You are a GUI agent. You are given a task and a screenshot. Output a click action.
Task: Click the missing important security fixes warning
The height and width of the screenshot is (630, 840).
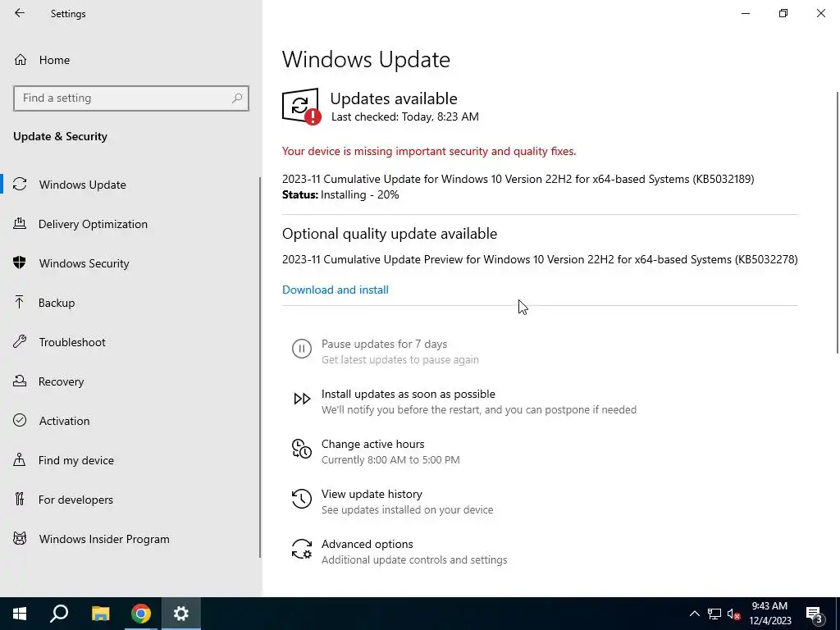coord(429,151)
